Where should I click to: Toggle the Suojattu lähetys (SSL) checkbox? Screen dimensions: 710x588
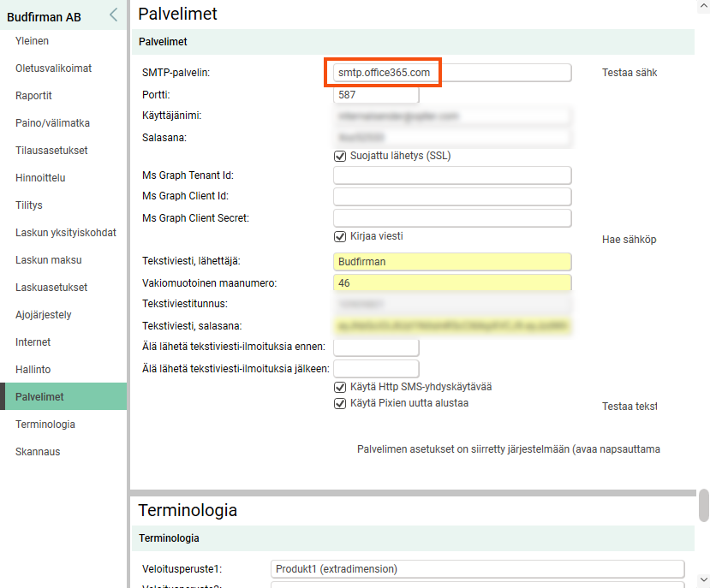point(340,157)
